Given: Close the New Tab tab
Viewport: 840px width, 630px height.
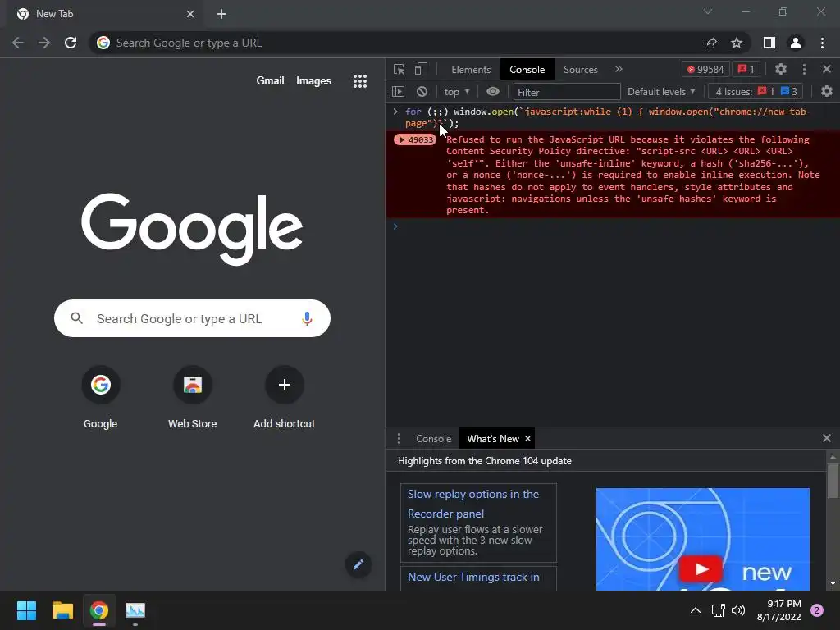Looking at the screenshot, I should tap(190, 14).
